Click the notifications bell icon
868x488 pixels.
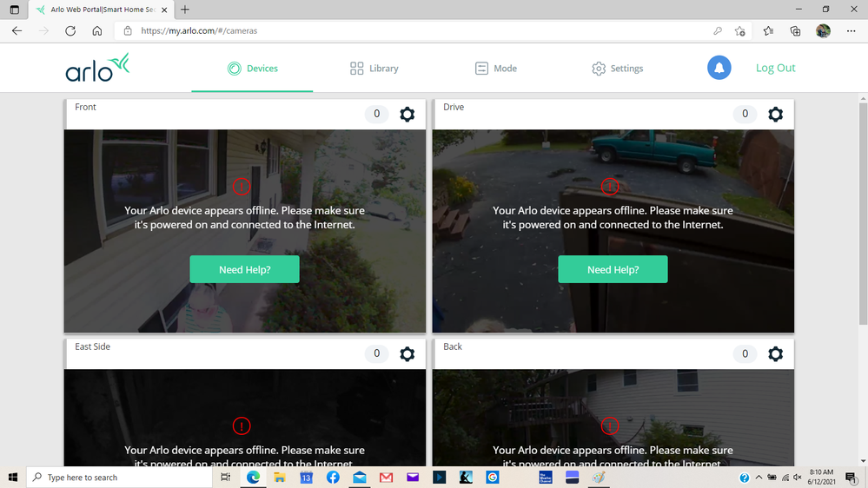[x=719, y=68]
